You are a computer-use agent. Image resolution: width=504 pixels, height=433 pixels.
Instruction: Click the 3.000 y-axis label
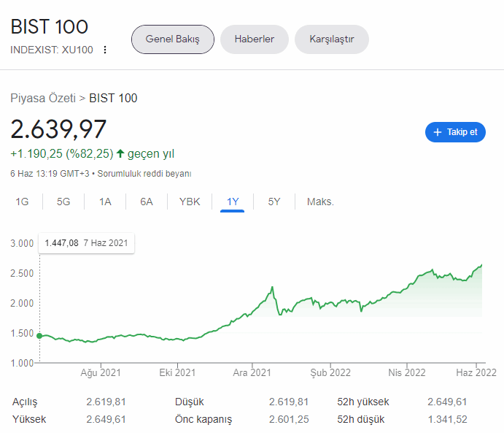click(x=22, y=244)
